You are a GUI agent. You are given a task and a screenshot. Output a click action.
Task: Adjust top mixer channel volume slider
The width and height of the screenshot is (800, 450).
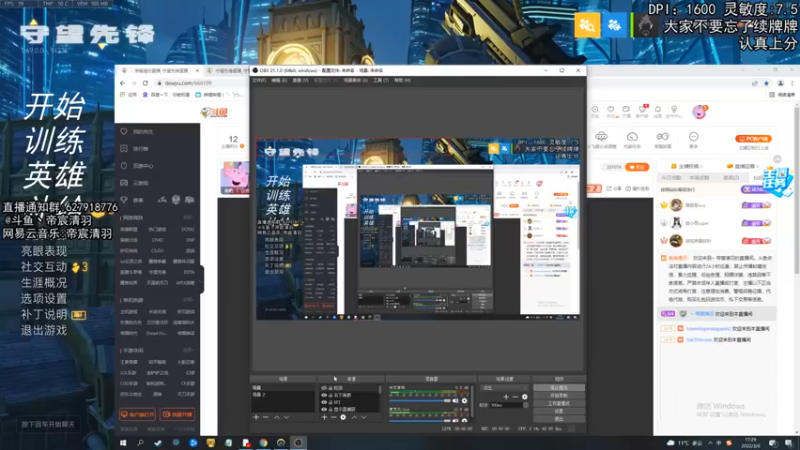[419, 401]
